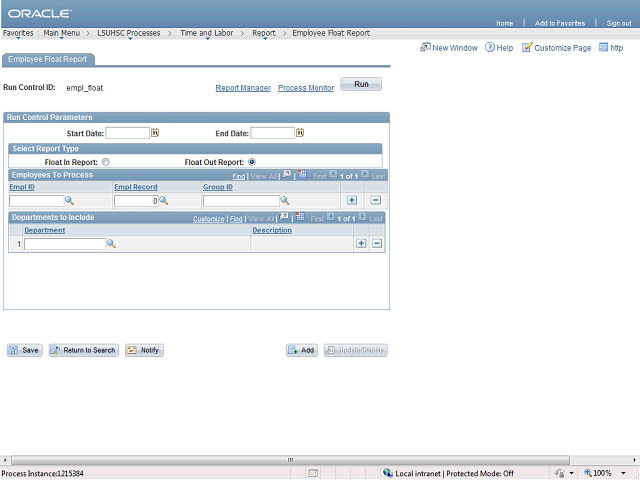
Task: Download Departments to Include grid to spreadsheet
Action: [x=300, y=217]
